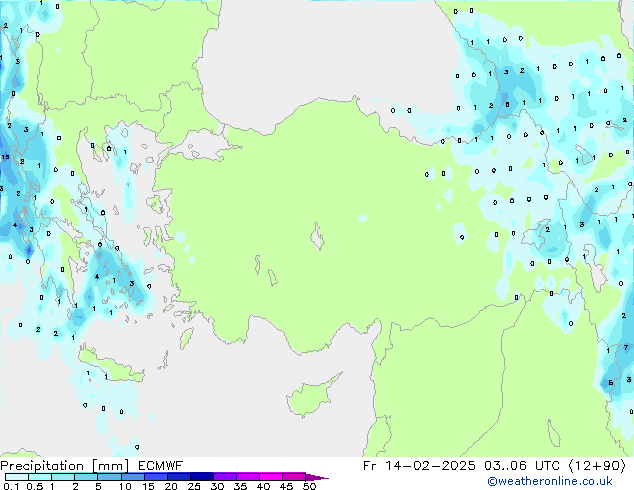This screenshot has height=490, width=634.
Task: Choose the 10–15 mm blue legend swatch
Action: click(133, 477)
